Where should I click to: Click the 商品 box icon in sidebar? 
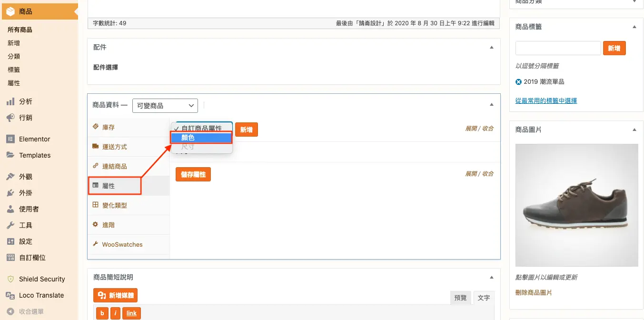[x=11, y=11]
